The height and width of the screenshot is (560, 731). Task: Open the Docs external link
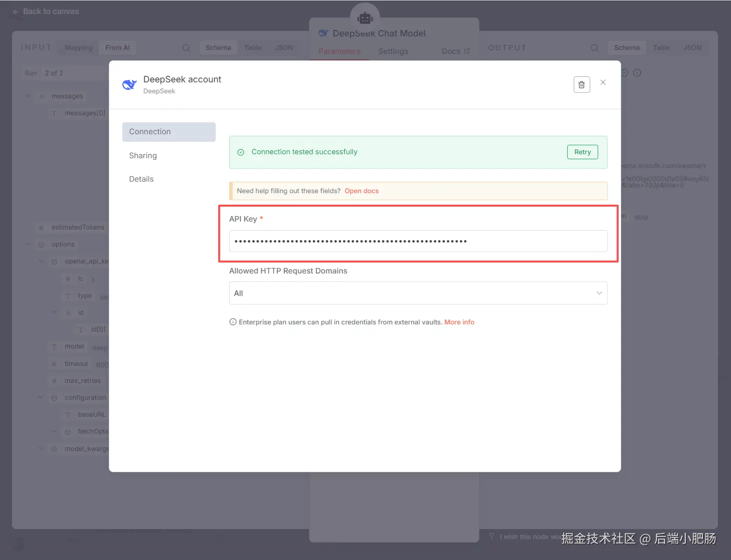pos(455,51)
